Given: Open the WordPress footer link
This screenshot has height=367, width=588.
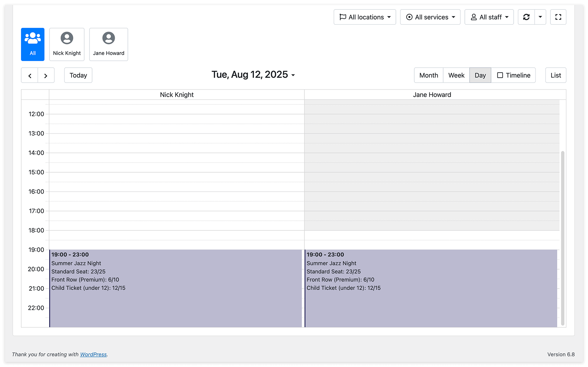Looking at the screenshot, I should [93, 354].
